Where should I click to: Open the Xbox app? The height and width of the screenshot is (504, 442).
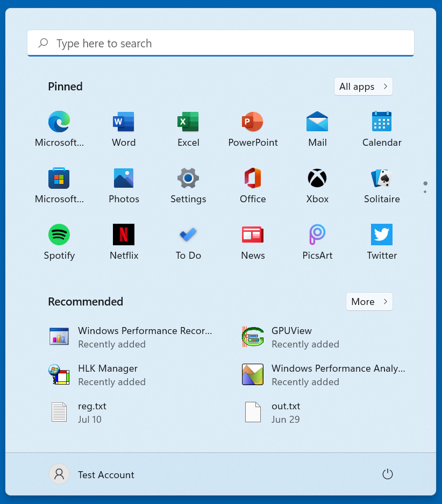coord(317,185)
